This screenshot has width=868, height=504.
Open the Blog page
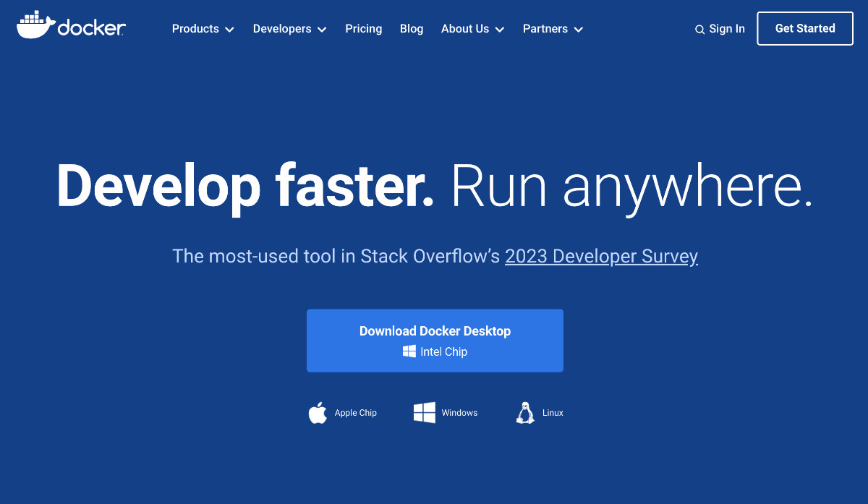412,29
